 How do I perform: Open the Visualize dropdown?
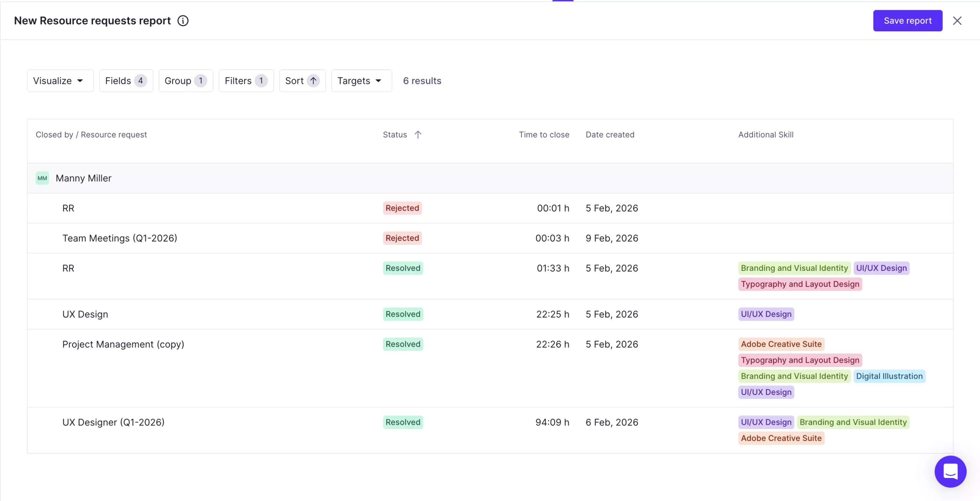point(60,81)
